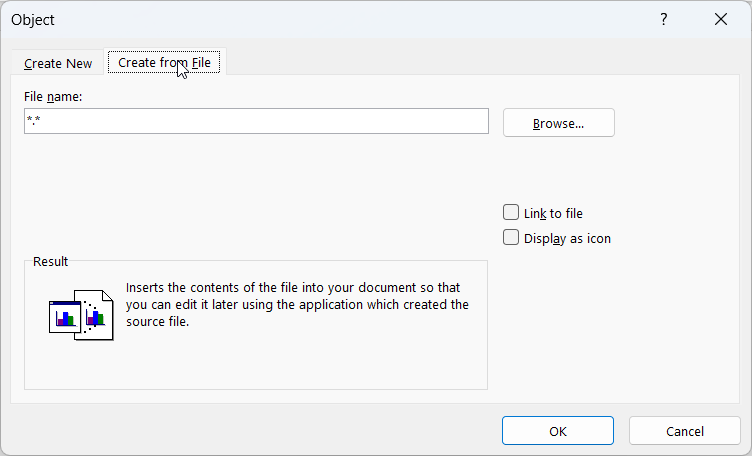
Task: Confirm with the OK button
Action: (x=558, y=431)
